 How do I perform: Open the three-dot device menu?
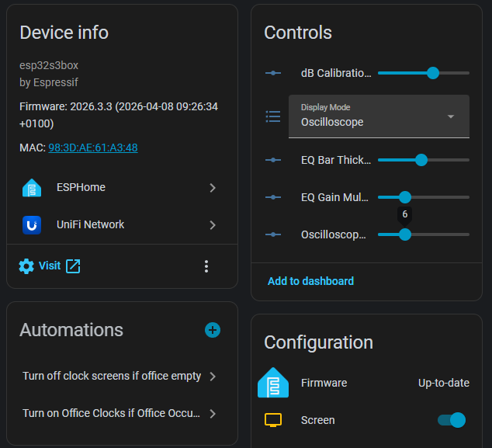tap(206, 266)
